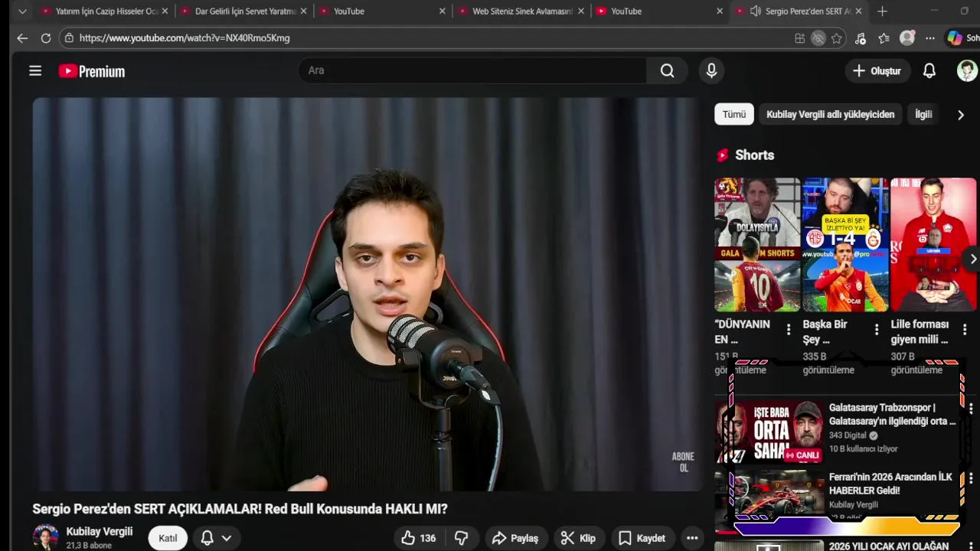
Task: Start voice search with the microphone
Action: pos(711,70)
